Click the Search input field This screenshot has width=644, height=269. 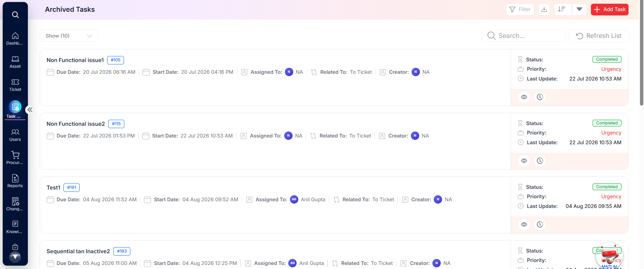point(524,36)
